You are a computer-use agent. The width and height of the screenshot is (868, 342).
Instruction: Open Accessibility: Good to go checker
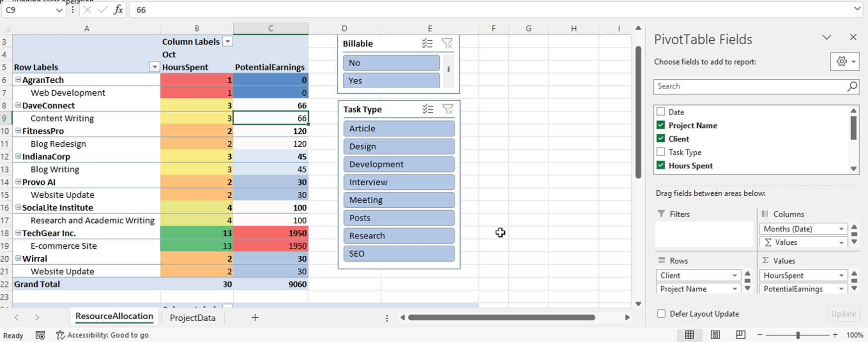[102, 336]
